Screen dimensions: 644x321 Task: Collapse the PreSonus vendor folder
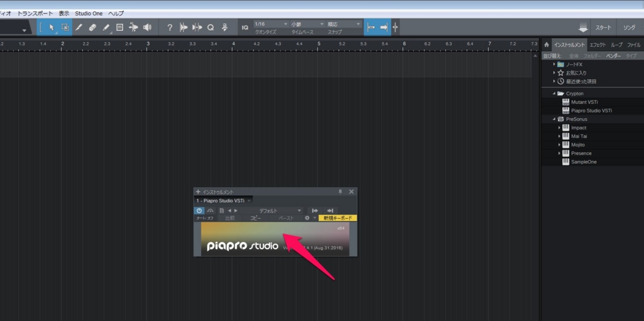[554, 119]
